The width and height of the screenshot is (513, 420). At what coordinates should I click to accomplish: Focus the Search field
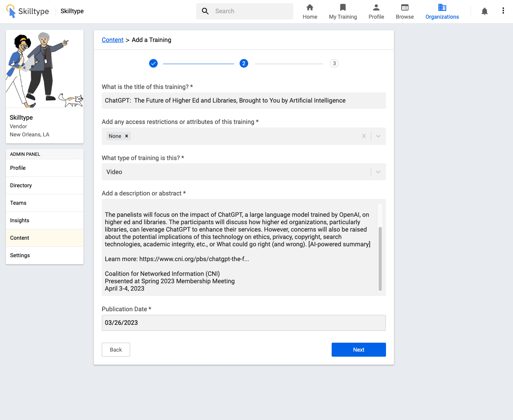tap(245, 11)
